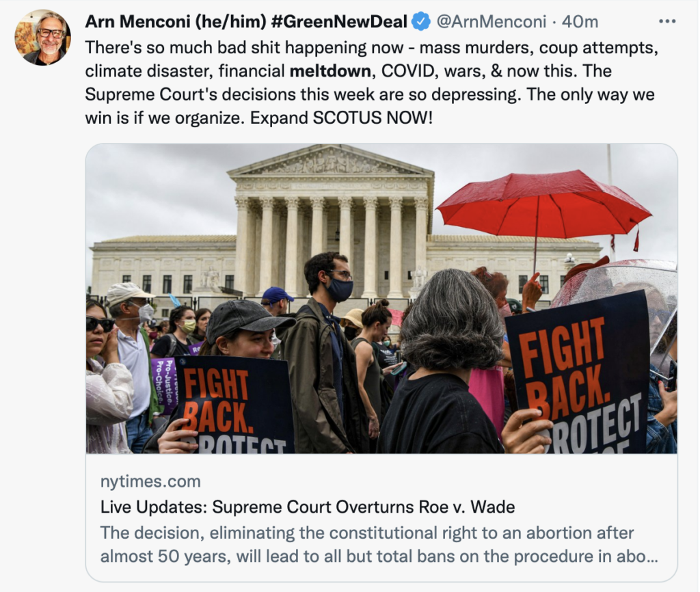Visit the @ArnMenconi handle link
Viewport: 700px width, 592px height.
click(x=491, y=21)
